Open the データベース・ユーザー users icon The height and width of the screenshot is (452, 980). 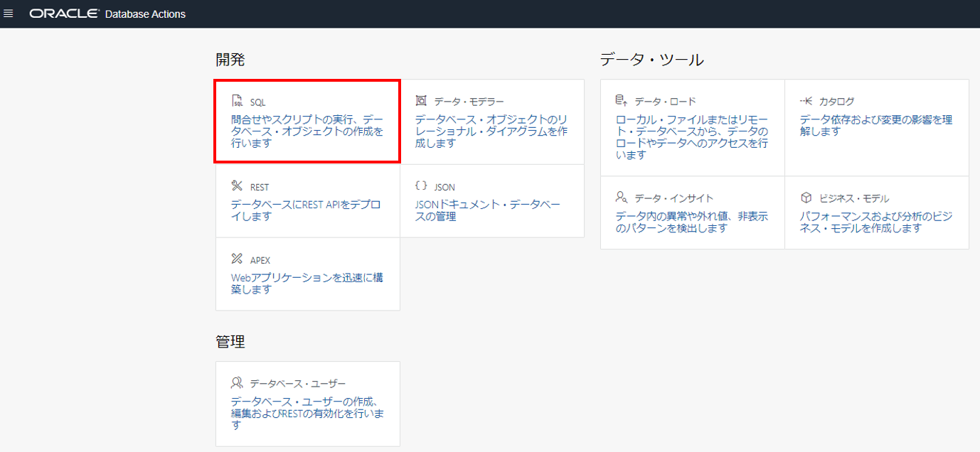point(237,382)
